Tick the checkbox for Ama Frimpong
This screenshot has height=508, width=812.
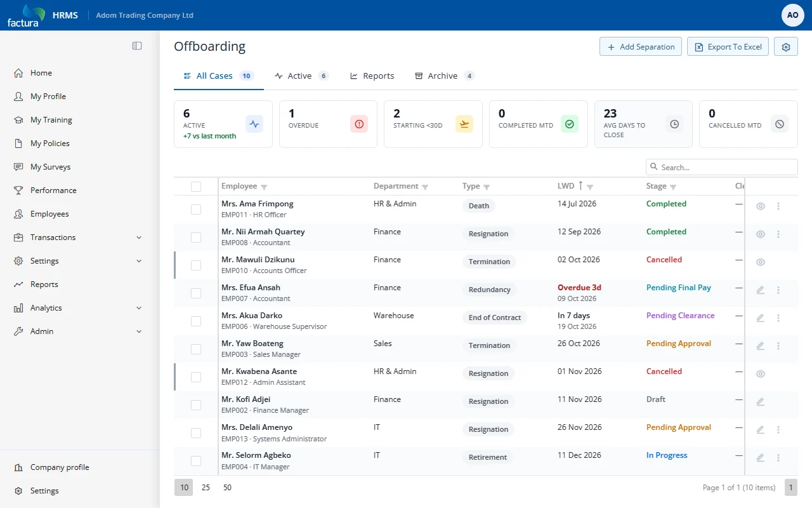[196, 210]
